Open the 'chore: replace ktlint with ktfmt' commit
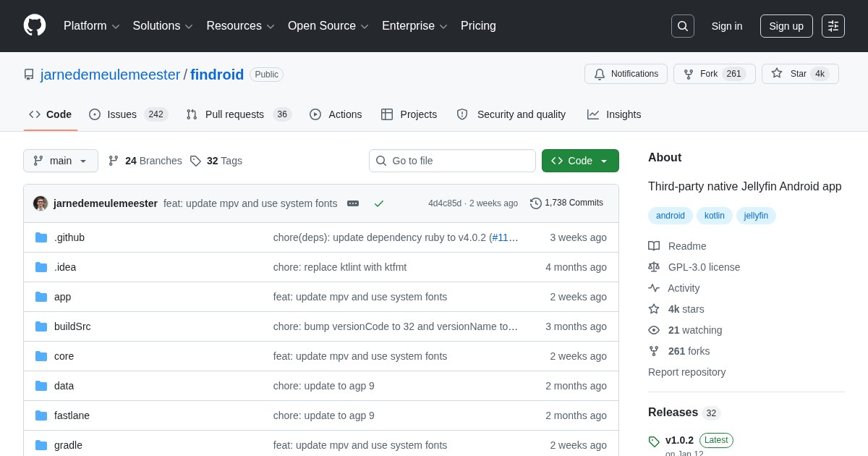The height and width of the screenshot is (456, 868). 340,267
